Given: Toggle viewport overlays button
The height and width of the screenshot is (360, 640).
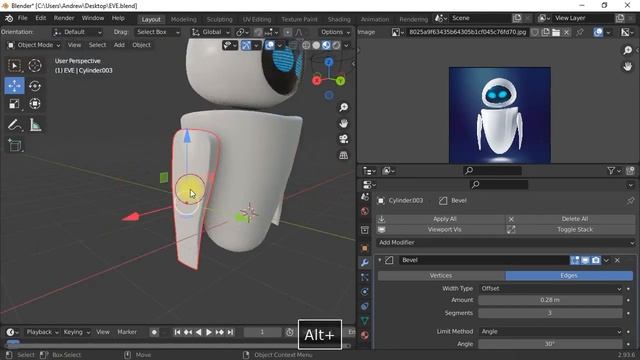Looking at the screenshot, I should (270, 45).
